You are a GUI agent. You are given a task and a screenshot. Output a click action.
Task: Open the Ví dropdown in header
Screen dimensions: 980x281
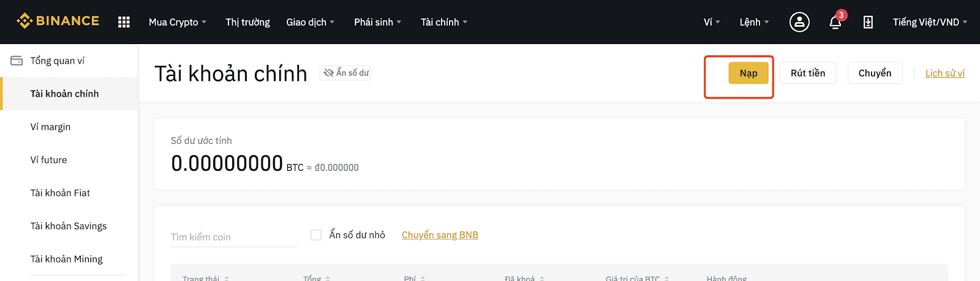(712, 22)
